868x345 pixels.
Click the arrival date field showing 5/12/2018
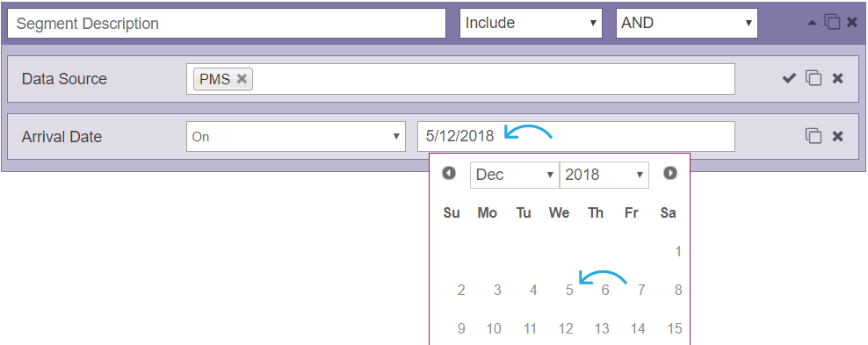pos(576,137)
